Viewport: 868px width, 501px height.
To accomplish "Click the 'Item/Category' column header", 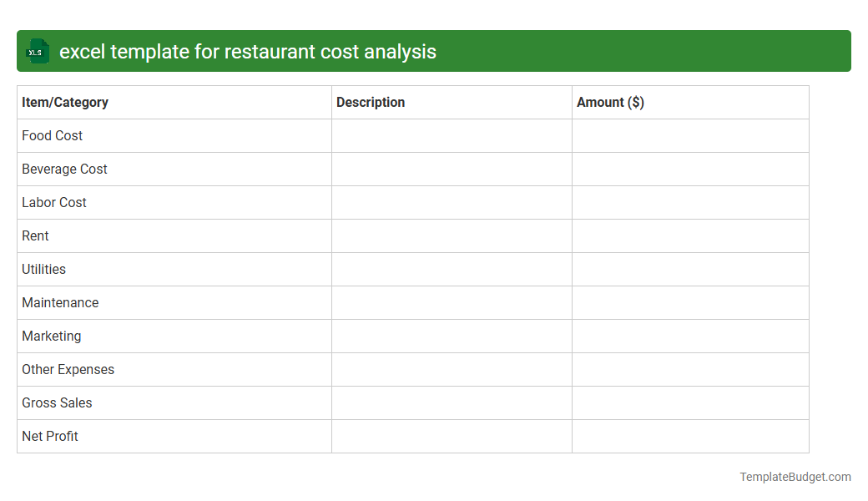I will click(x=65, y=102).
